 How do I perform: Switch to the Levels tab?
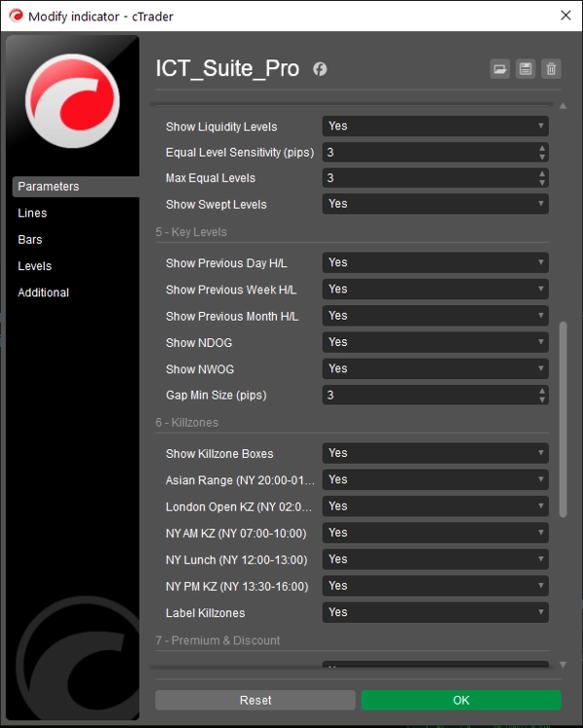point(35,266)
